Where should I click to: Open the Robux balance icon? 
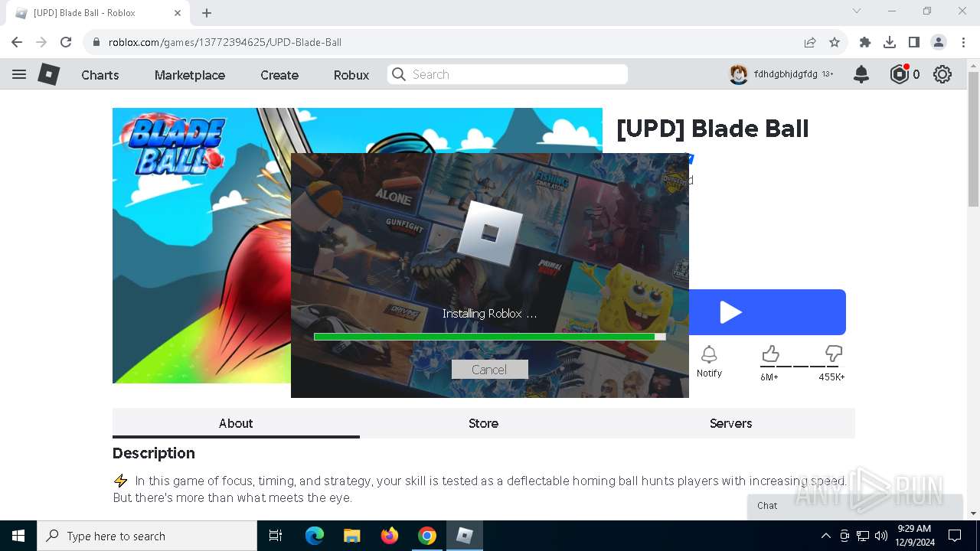pos(899,74)
